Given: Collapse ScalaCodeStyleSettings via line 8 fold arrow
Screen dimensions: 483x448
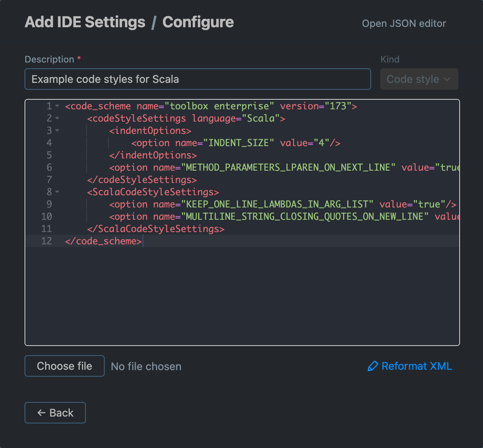Looking at the screenshot, I should (57, 192).
